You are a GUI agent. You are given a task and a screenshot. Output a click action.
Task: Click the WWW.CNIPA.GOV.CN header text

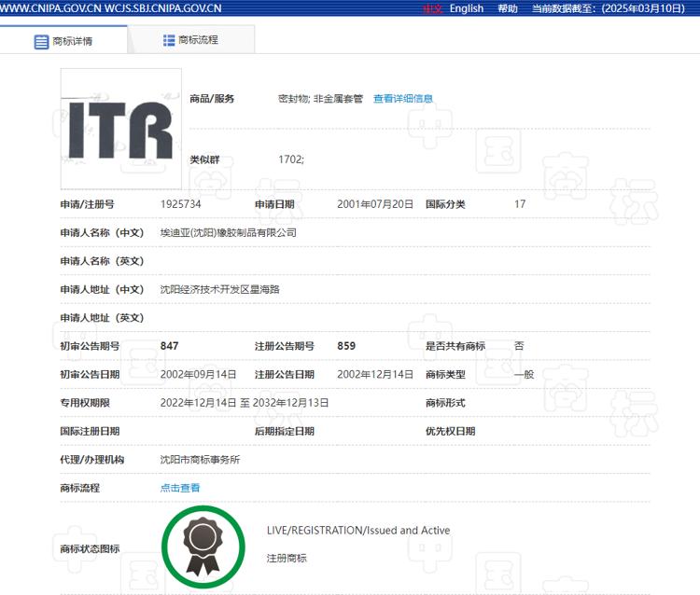(x=50, y=8)
